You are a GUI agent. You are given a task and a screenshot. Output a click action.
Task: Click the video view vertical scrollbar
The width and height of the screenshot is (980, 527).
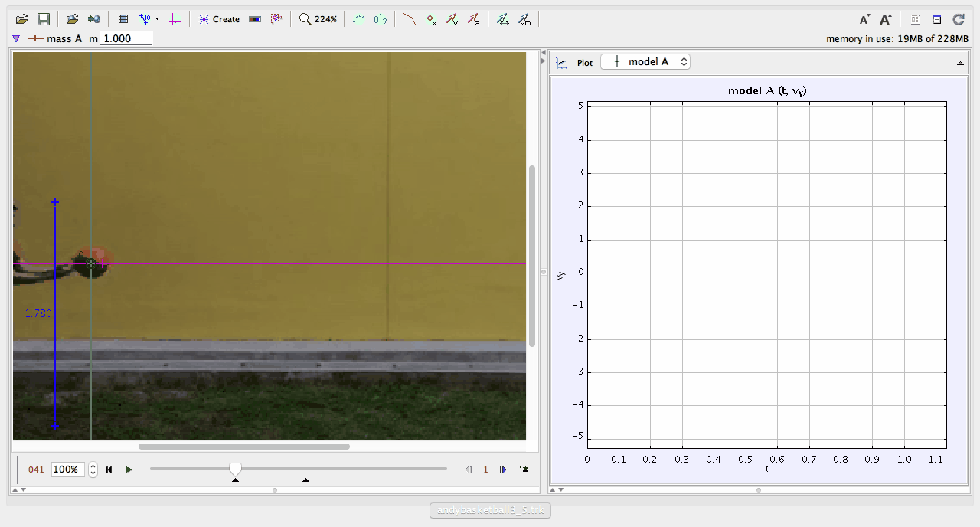click(x=532, y=256)
